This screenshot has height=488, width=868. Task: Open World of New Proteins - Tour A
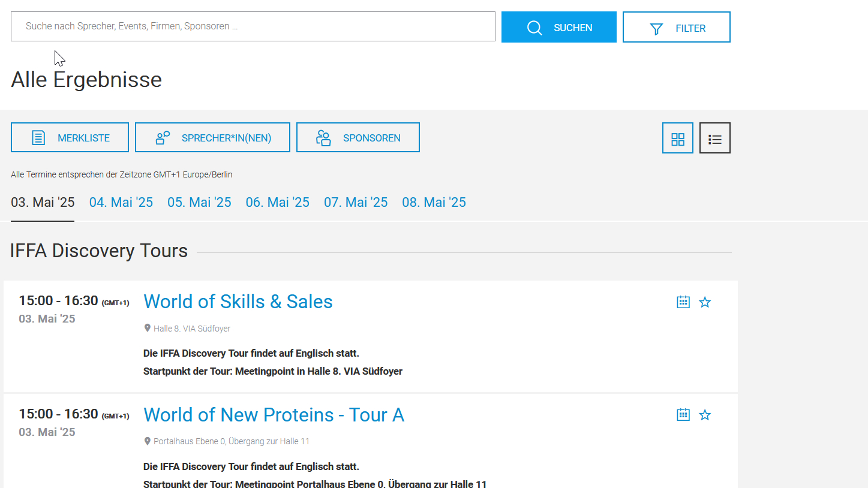tap(274, 415)
